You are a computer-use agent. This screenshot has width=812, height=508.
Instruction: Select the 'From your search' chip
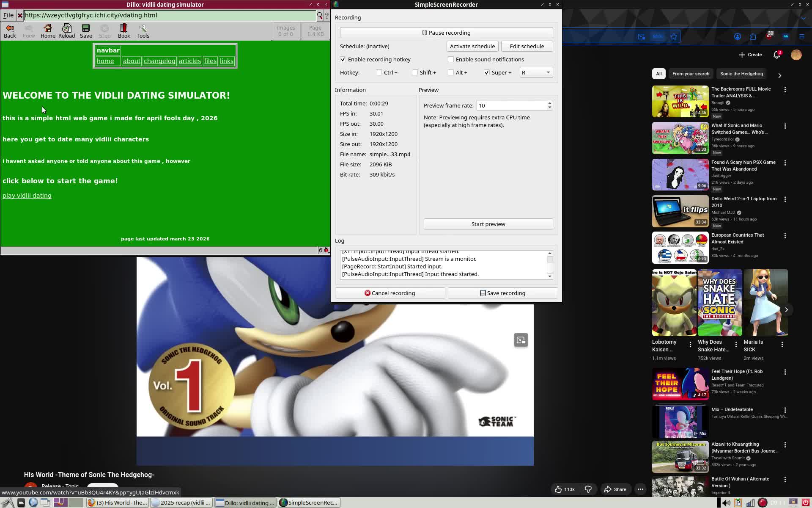point(691,74)
